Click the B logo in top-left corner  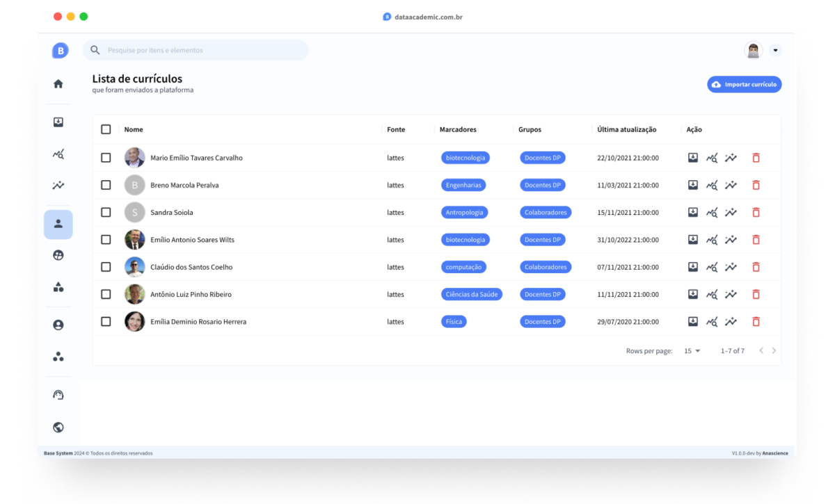coord(61,51)
